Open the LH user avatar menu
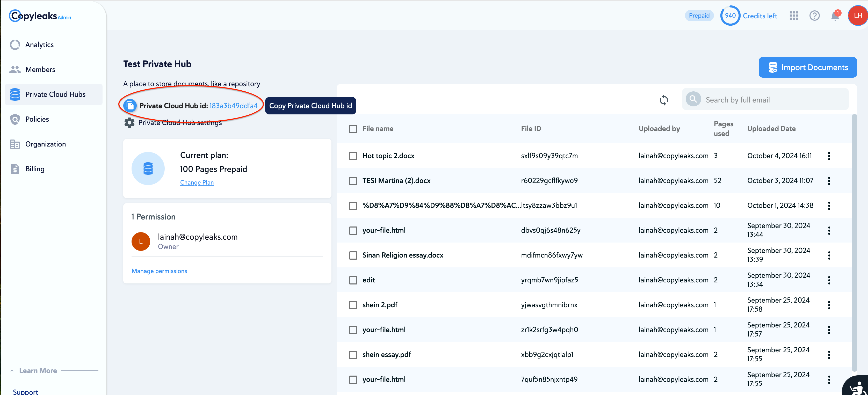The image size is (868, 395). click(x=858, y=16)
